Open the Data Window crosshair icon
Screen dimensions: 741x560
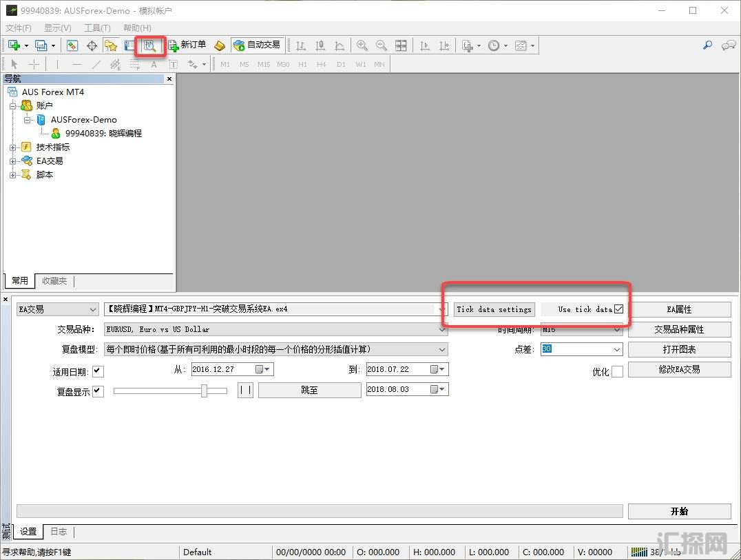pos(92,45)
